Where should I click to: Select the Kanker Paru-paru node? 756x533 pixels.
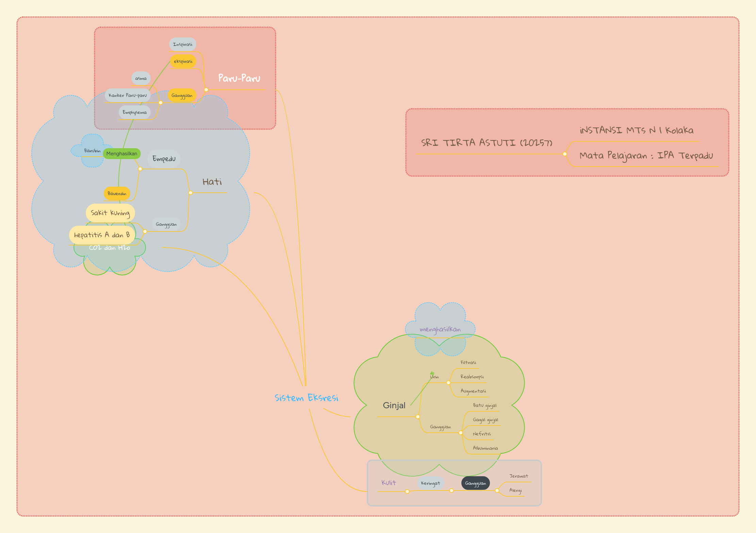128,96
